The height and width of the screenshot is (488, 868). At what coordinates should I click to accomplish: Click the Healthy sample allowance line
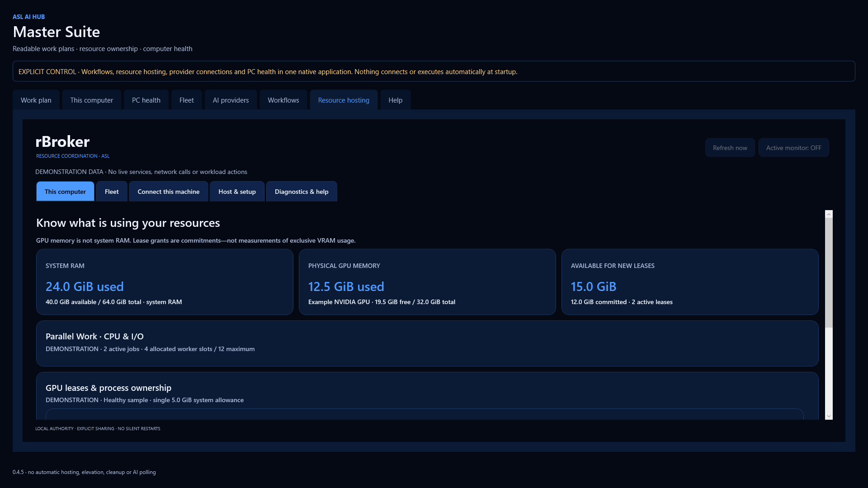coord(145,400)
